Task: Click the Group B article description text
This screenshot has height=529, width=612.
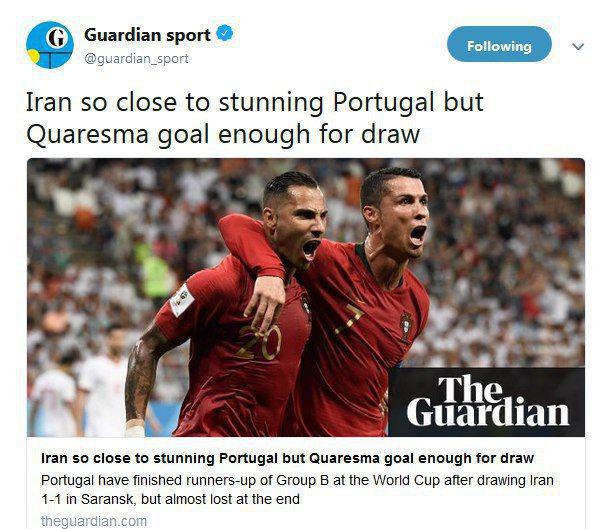Action: click(x=297, y=490)
